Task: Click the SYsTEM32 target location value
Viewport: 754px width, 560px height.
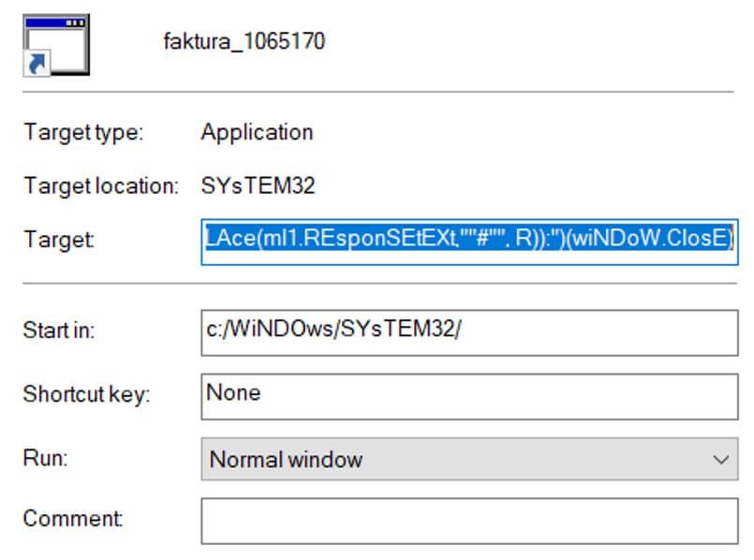Action: [258, 185]
